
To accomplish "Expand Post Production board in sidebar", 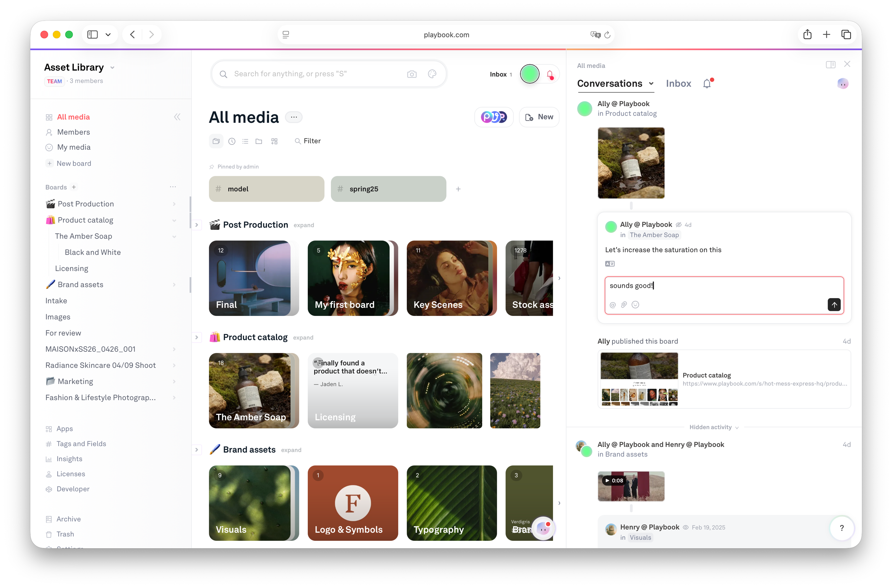I will point(174,204).
